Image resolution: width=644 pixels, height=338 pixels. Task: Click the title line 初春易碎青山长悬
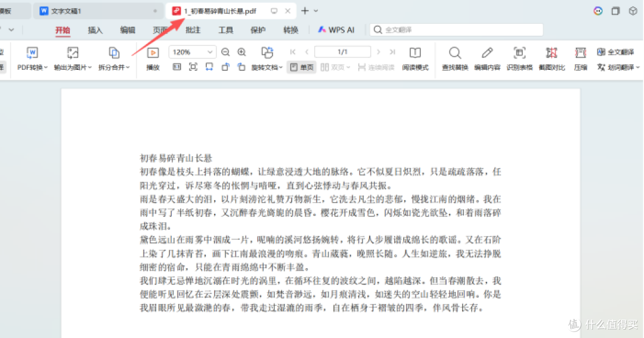176,158
